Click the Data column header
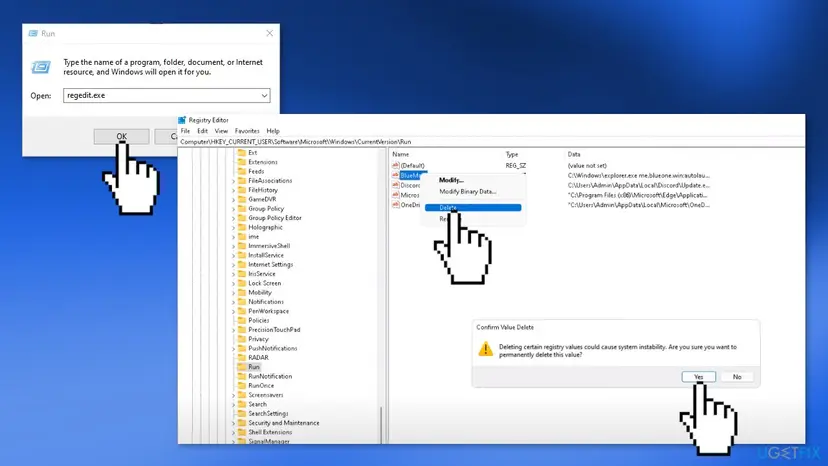The width and height of the screenshot is (828, 466). click(574, 154)
